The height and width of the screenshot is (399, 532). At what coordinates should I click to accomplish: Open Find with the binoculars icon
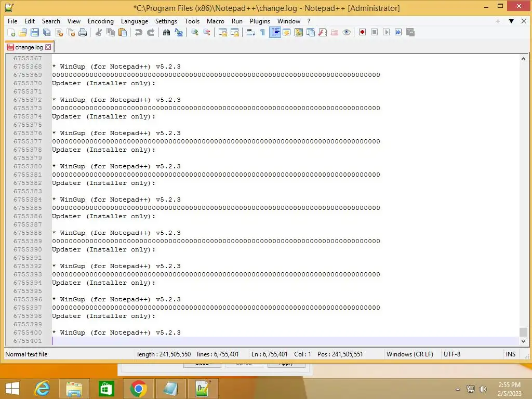167,32
